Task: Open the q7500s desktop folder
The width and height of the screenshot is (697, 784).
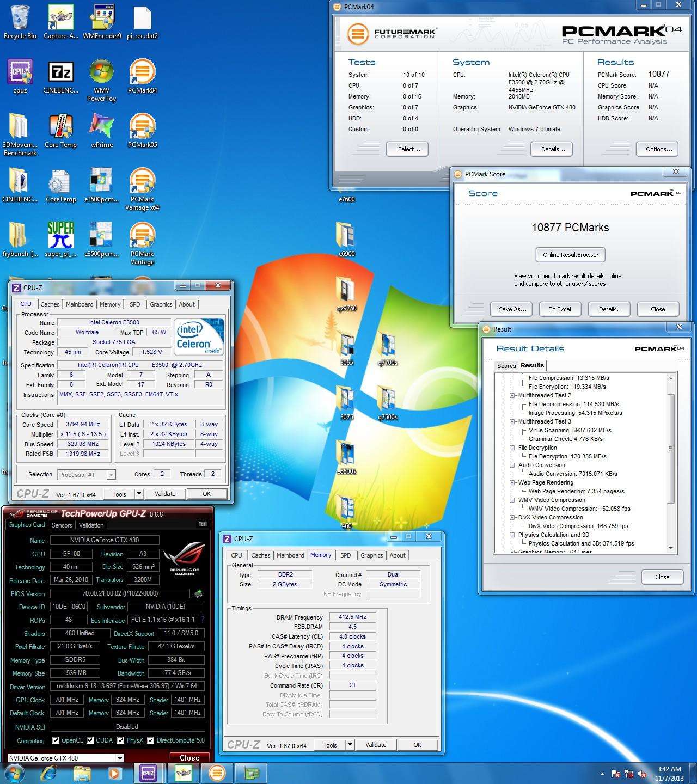Action: [387, 403]
